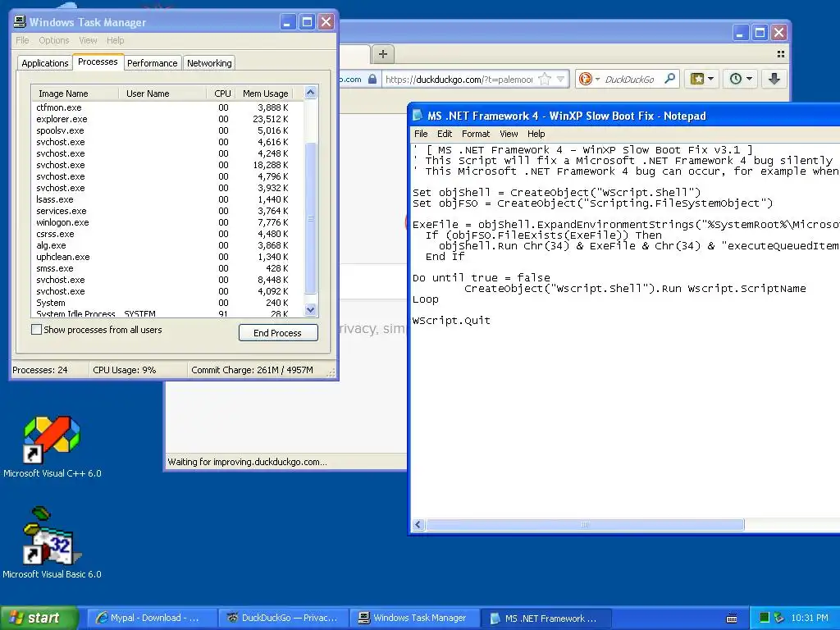Click the browser downloads arrow icon

click(774, 79)
